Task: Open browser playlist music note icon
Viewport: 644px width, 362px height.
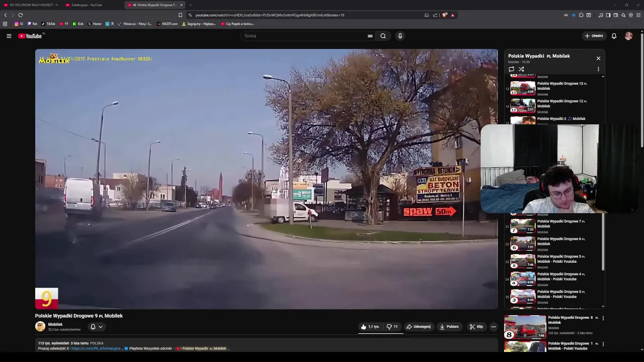Action: point(601,15)
